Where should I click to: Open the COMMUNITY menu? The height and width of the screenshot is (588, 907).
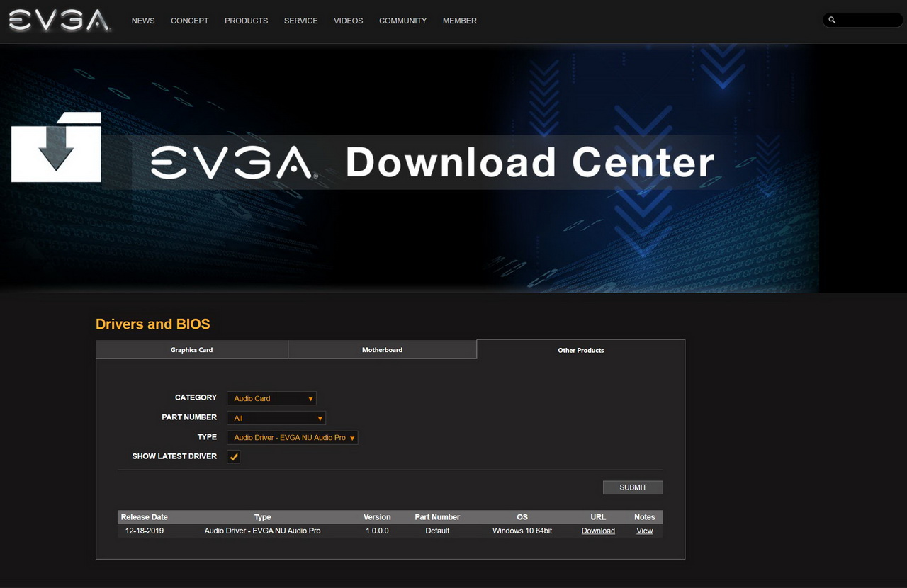(403, 21)
